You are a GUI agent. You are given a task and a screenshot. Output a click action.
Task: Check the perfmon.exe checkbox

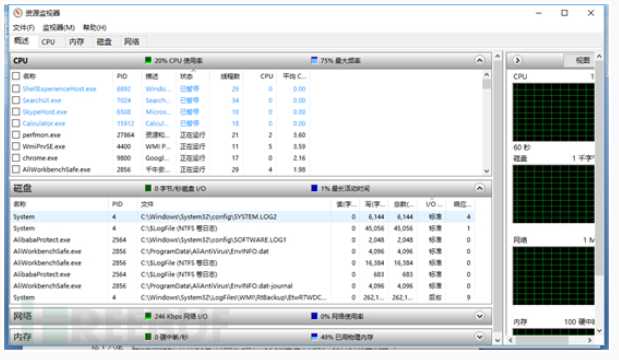point(16,135)
